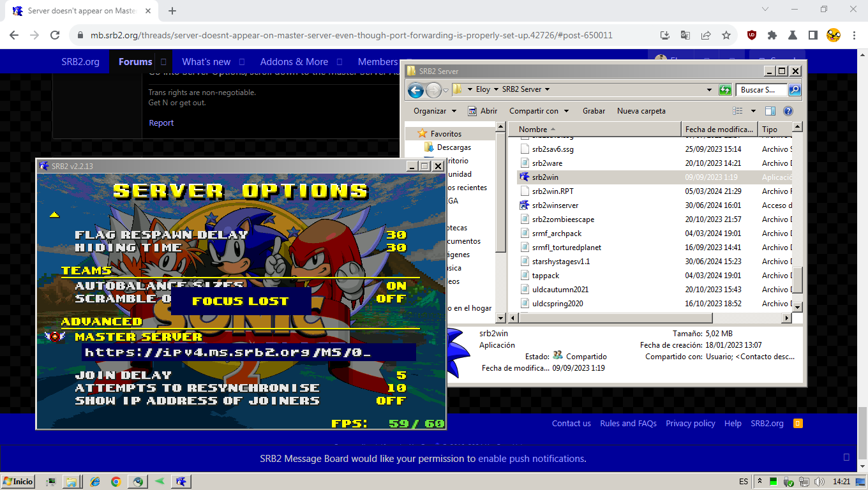Image resolution: width=868 pixels, height=490 pixels.
Task: Toggle Show IP Address of Joiners setting
Action: click(x=391, y=401)
